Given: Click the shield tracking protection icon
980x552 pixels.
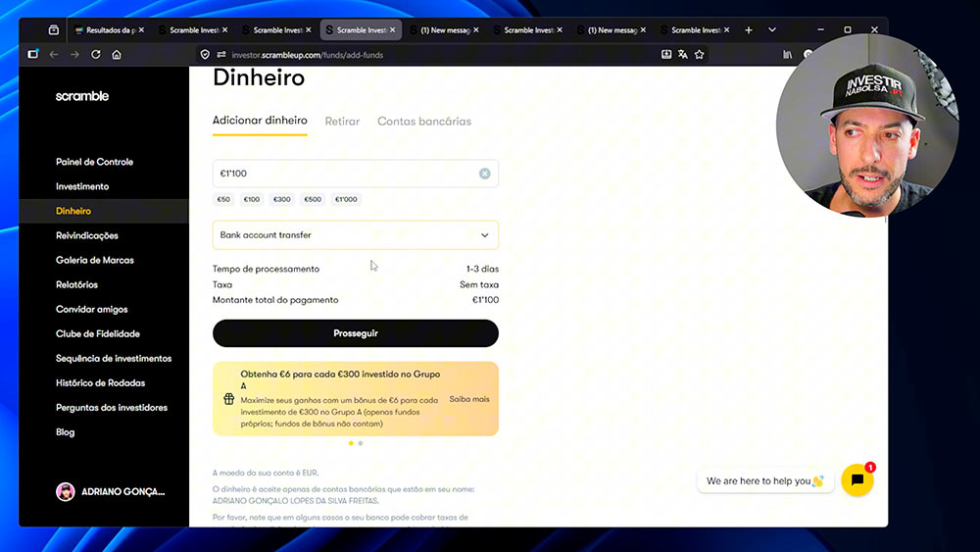Looking at the screenshot, I should coord(205,54).
